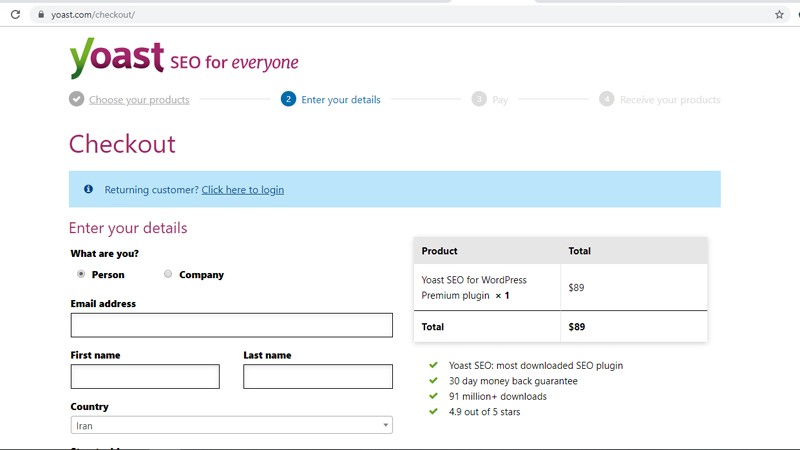The image size is (800, 450).
Task: Click the Yoast logo
Action: pyautogui.click(x=116, y=59)
